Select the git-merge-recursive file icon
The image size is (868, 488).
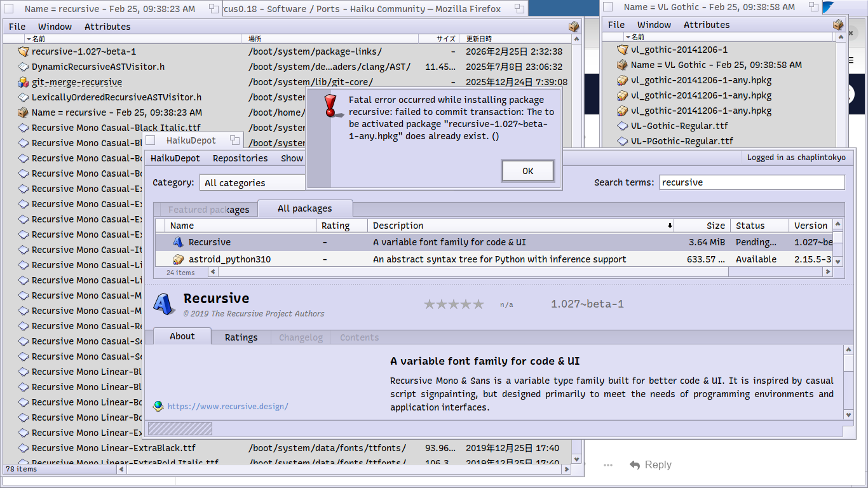tap(24, 82)
